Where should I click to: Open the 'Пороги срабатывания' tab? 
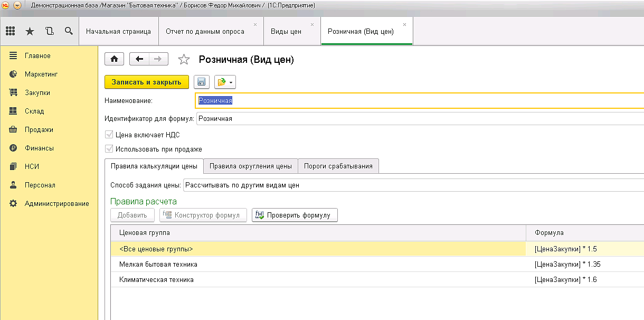[338, 166]
